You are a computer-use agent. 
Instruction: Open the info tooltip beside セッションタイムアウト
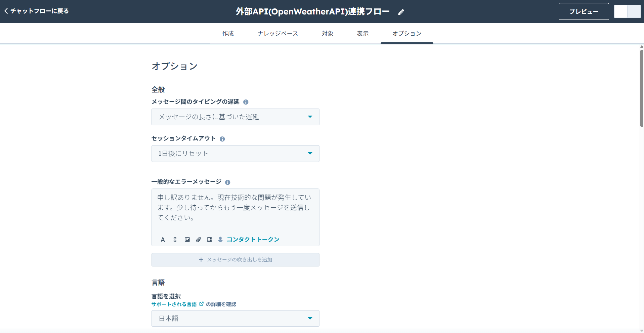(x=222, y=138)
